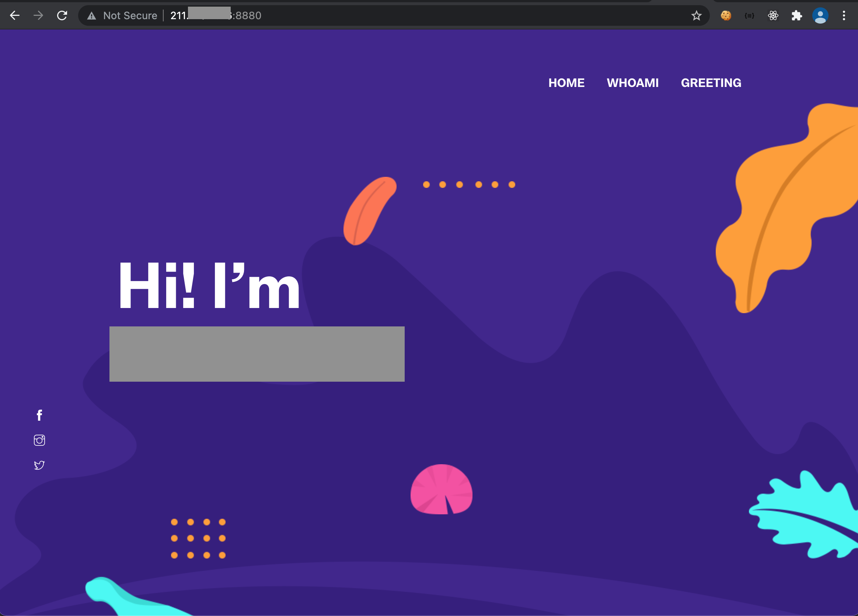Click the browser forward arrow

tap(38, 15)
